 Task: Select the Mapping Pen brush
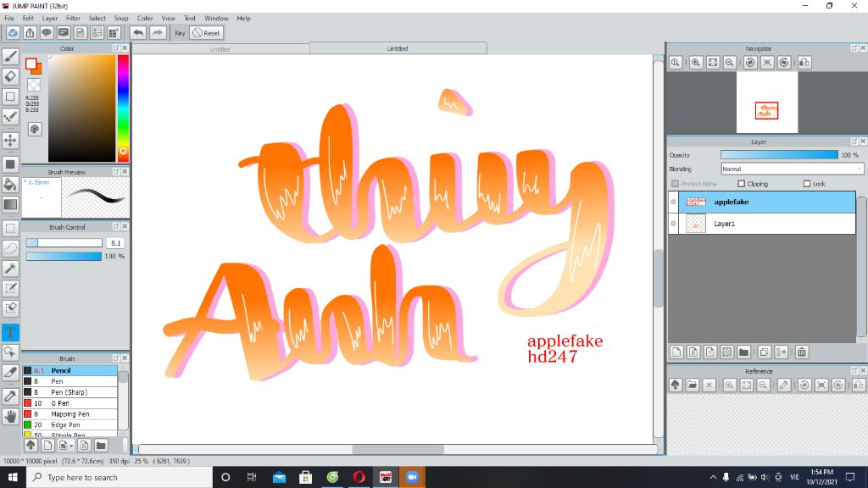[70, 413]
